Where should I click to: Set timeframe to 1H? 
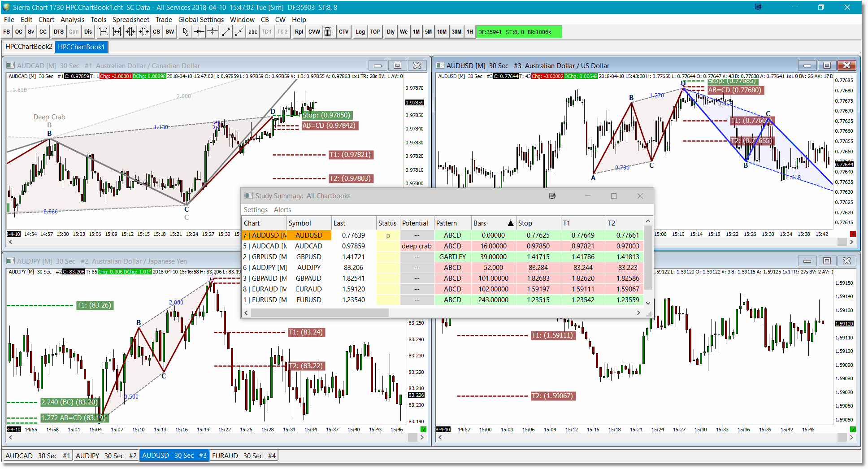(470, 32)
